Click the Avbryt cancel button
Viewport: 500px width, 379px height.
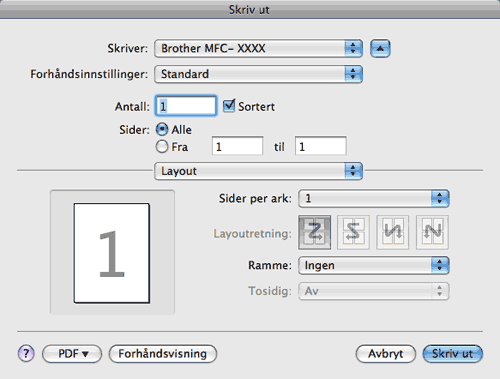(386, 354)
